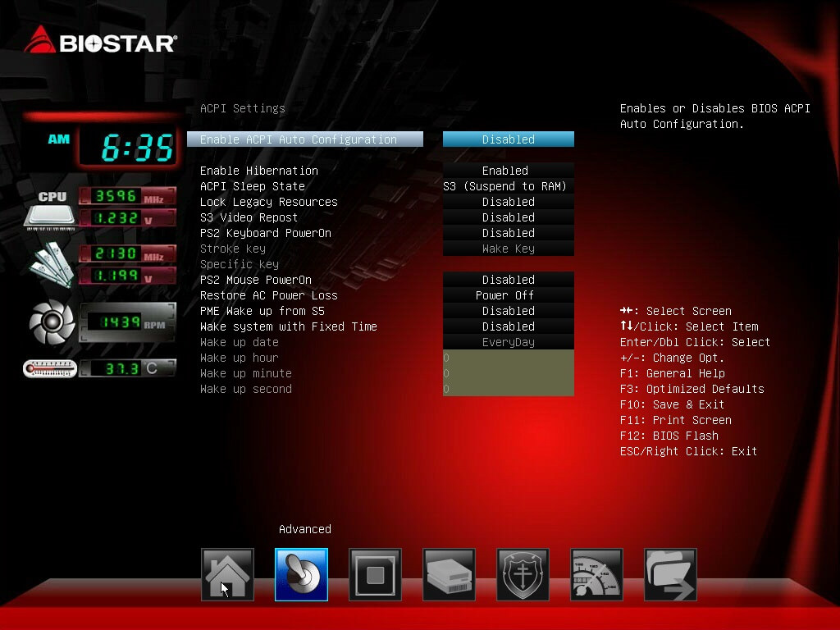840x630 pixels.
Task: Select the S3 Video Repost item
Action: click(x=249, y=217)
